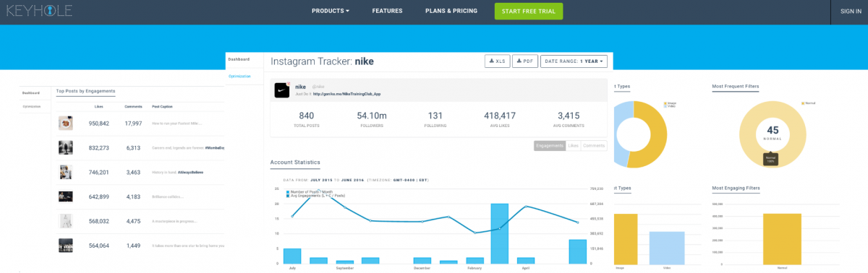
Task: Click the Keyhole logo
Action: coord(38,11)
